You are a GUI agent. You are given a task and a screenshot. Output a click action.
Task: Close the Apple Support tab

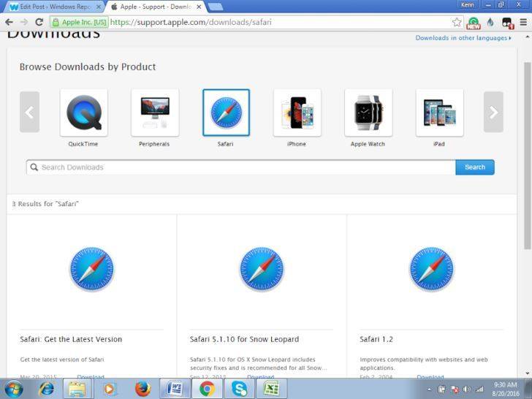click(199, 7)
